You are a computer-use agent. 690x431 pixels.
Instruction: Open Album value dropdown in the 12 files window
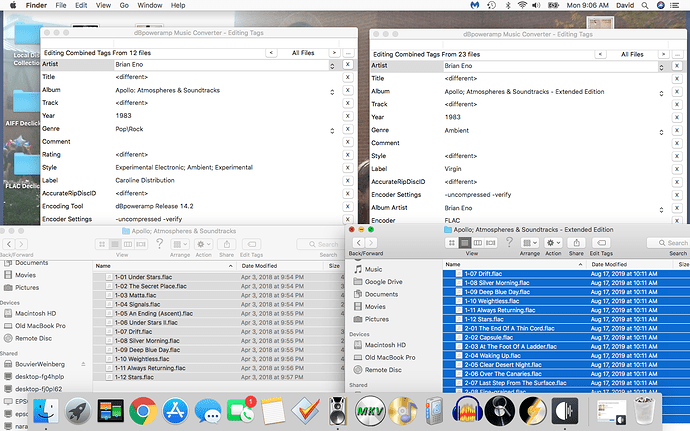pyautogui.click(x=332, y=92)
